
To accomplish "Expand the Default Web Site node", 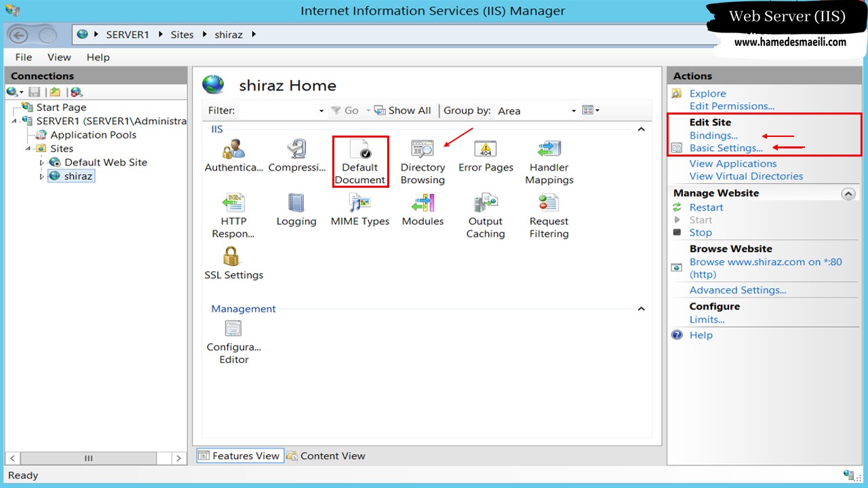I will coord(42,163).
